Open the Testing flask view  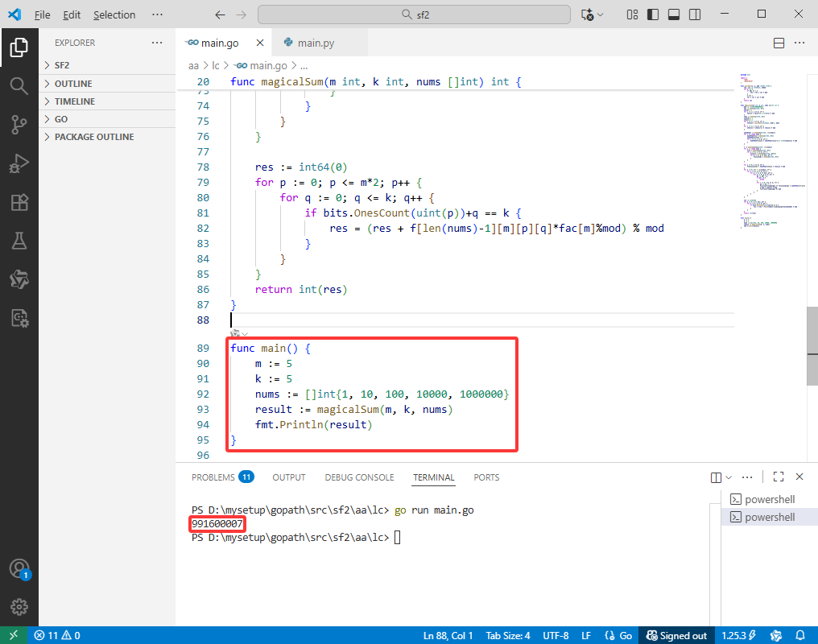pyautogui.click(x=19, y=241)
